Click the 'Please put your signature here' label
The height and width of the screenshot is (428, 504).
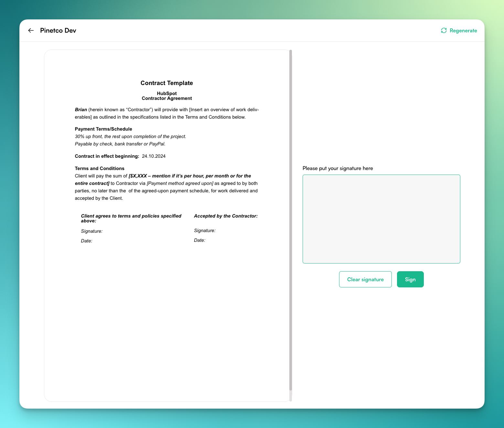tap(338, 168)
